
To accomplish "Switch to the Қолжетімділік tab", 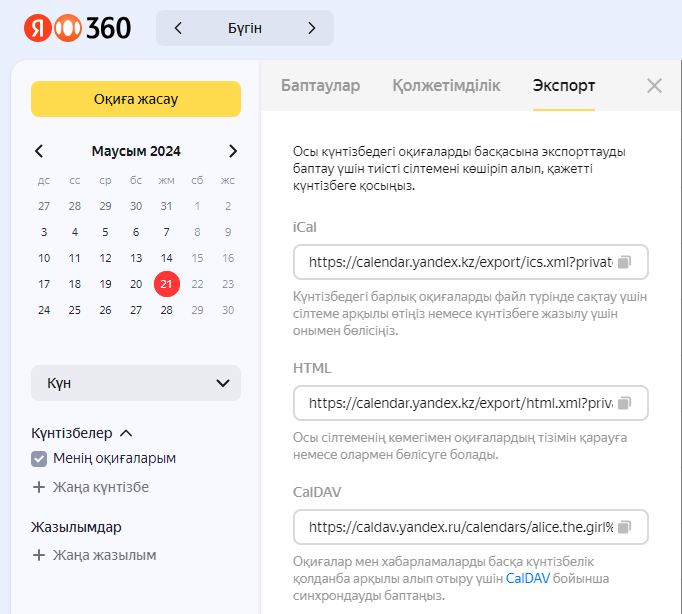I will point(446,86).
